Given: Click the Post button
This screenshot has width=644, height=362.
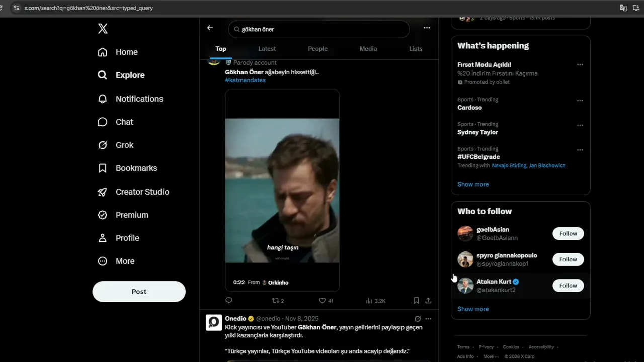Looking at the screenshot, I should [139, 292].
